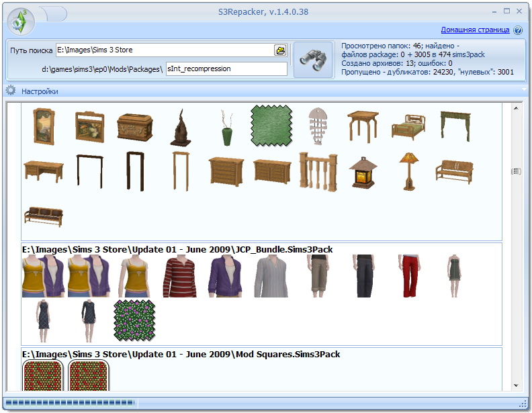Viewport: 532px width, 413px height.
Task: Open the Домашняя страница link
Action: [476, 30]
